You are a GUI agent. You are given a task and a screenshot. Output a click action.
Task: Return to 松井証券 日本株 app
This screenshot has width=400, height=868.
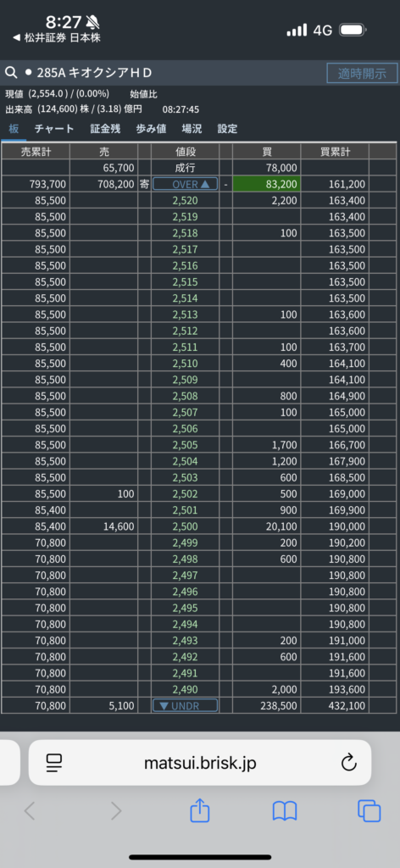tap(57, 37)
